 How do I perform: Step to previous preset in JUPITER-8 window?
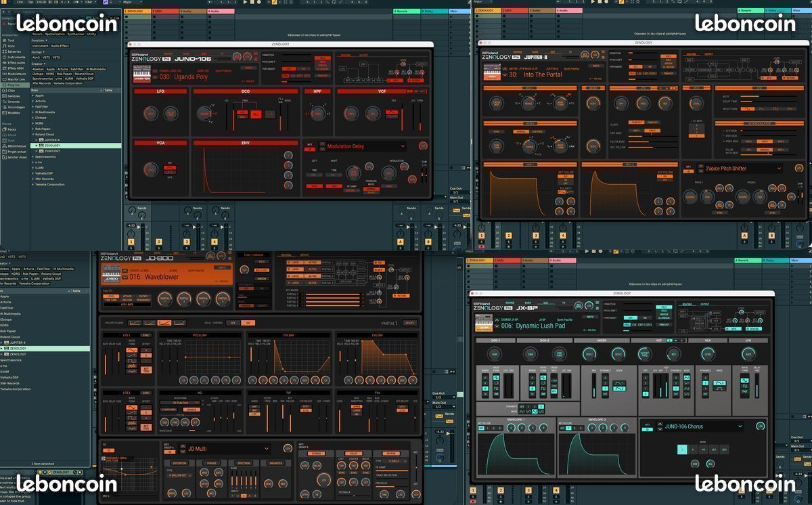(505, 69)
